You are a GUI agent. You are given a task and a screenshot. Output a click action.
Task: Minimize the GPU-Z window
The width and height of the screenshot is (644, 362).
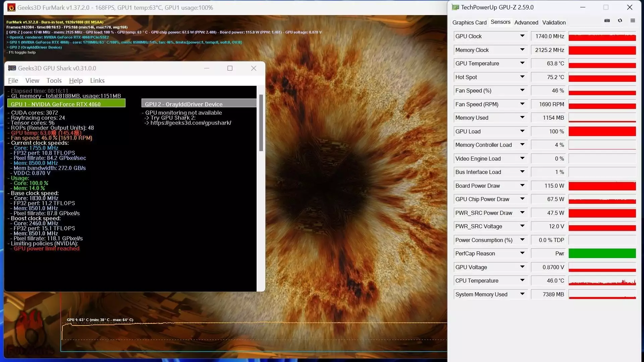pos(583,7)
